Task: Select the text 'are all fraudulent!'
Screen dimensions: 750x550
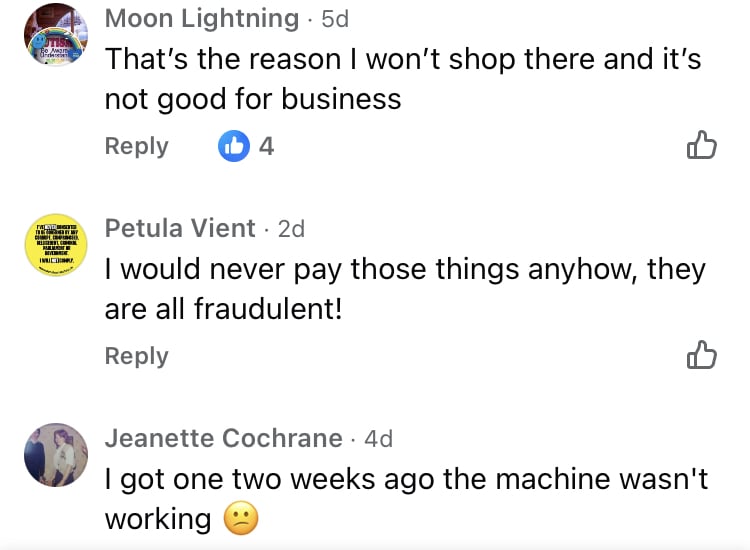Action: click(x=224, y=308)
